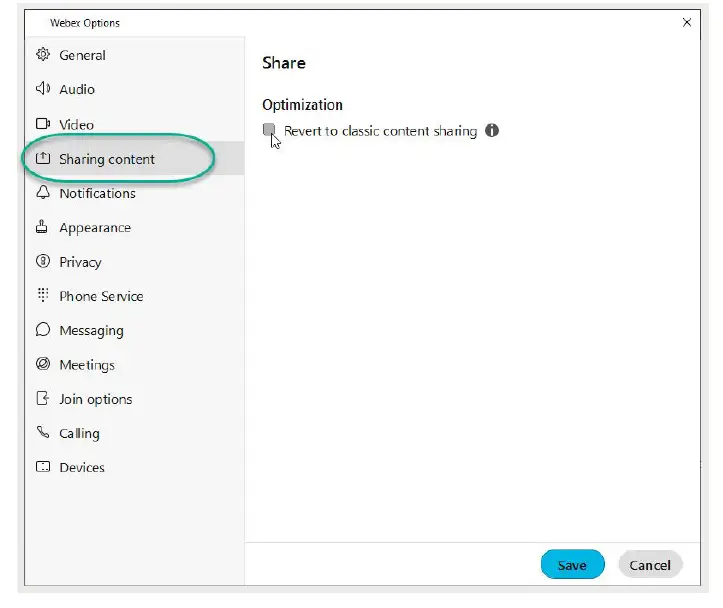Click the Video camera icon

coord(43,124)
